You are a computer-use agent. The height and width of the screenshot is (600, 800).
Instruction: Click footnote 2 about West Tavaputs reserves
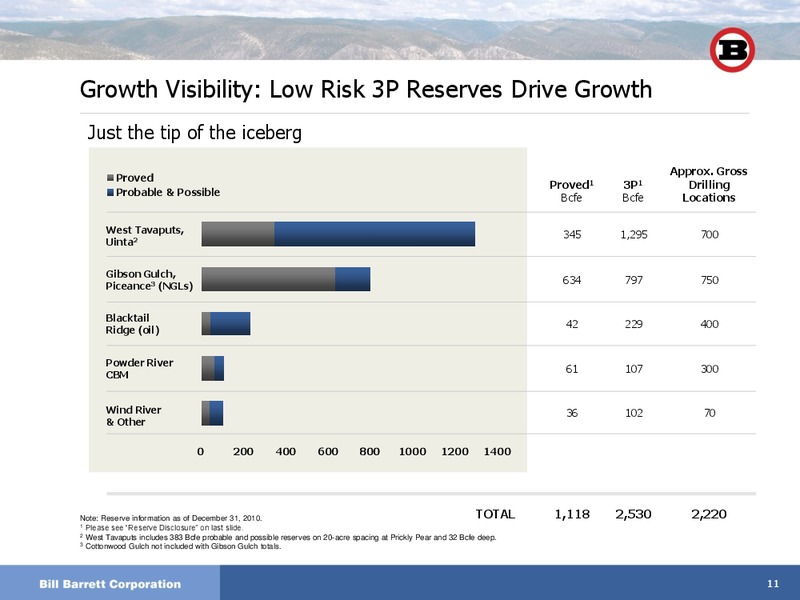[x=288, y=537]
